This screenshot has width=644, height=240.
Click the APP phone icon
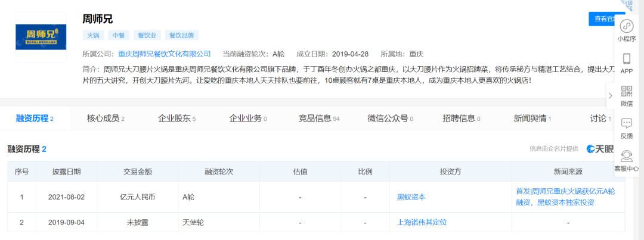tap(627, 59)
